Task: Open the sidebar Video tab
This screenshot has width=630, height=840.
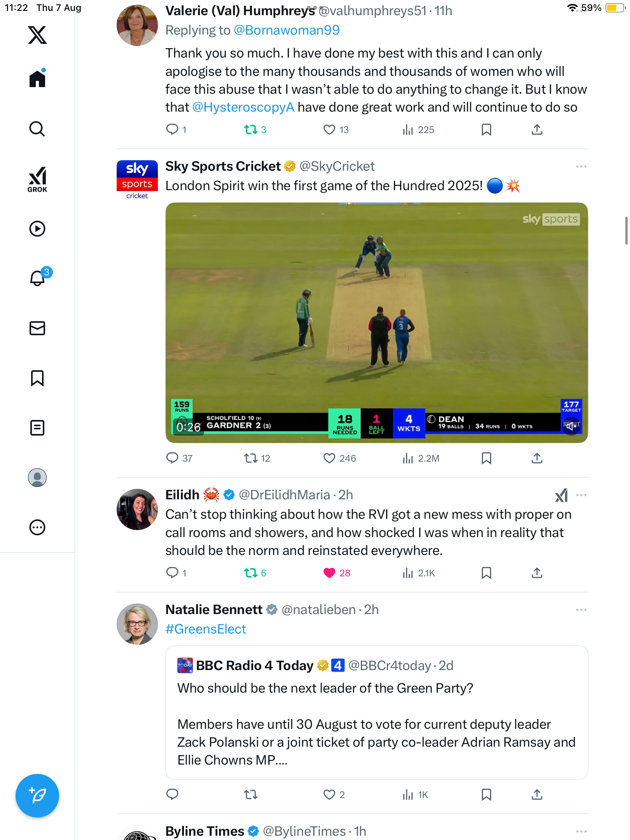Action: 37,229
